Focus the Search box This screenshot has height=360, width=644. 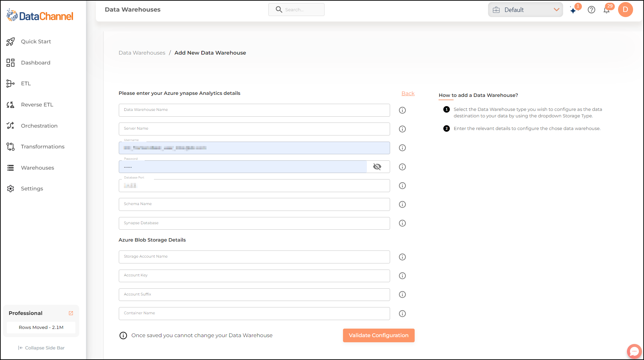point(296,10)
